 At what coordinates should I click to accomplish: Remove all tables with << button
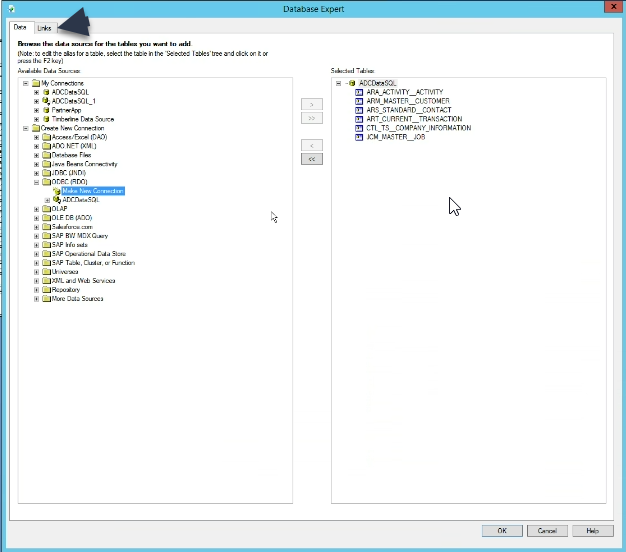[312, 159]
